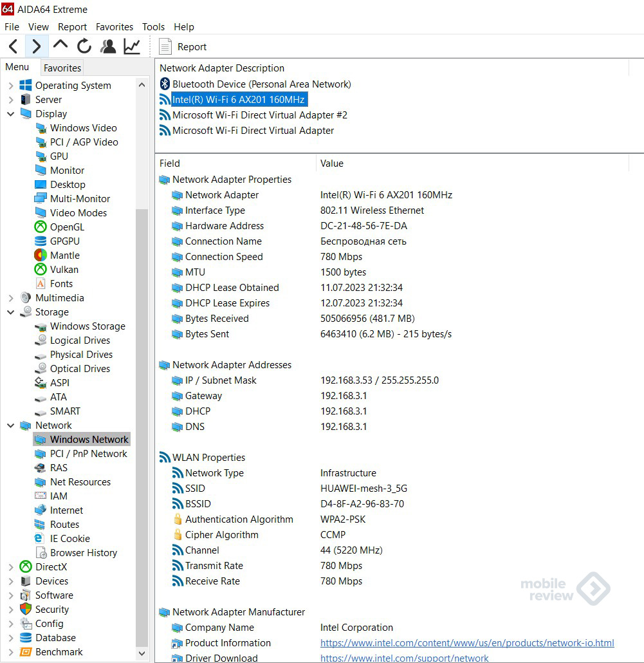Click the Database cylinder icon
Screen dimensions: 644x663
click(x=26, y=638)
